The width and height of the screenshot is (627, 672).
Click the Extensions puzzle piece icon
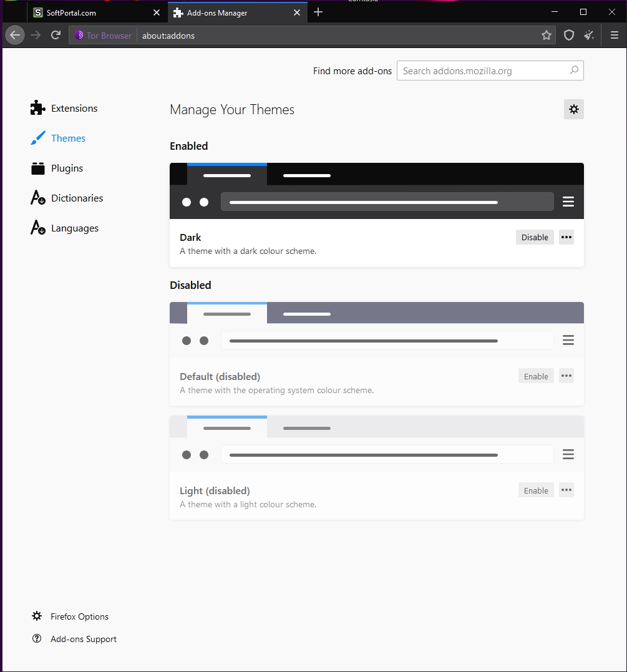(x=37, y=107)
